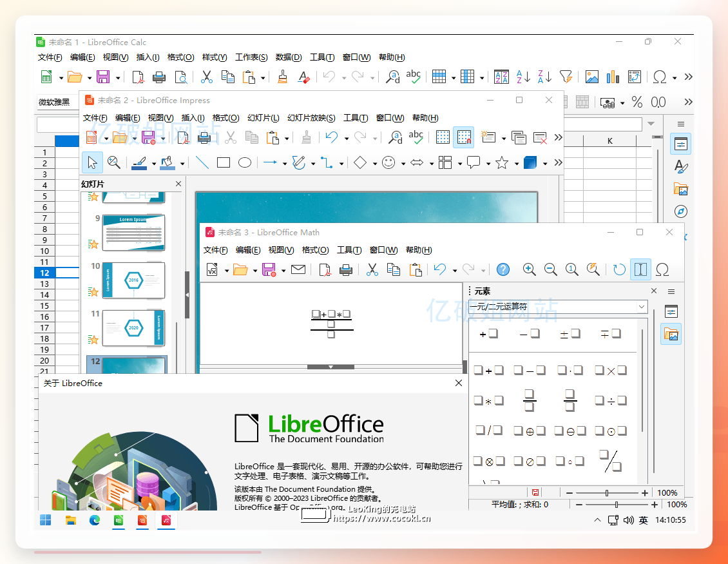The height and width of the screenshot is (564, 728).
Task: Open Find & Replace in the Calc toolbar
Action: (393, 77)
